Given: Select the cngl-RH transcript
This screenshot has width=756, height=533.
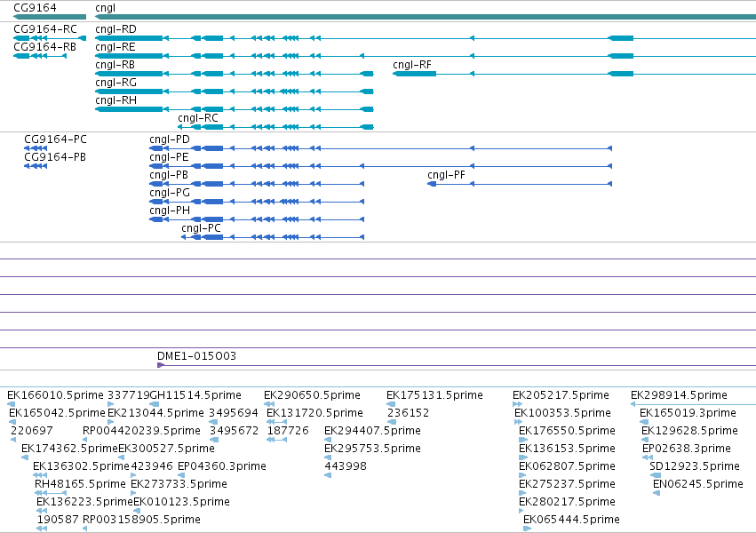Looking at the screenshot, I should tap(115, 100).
